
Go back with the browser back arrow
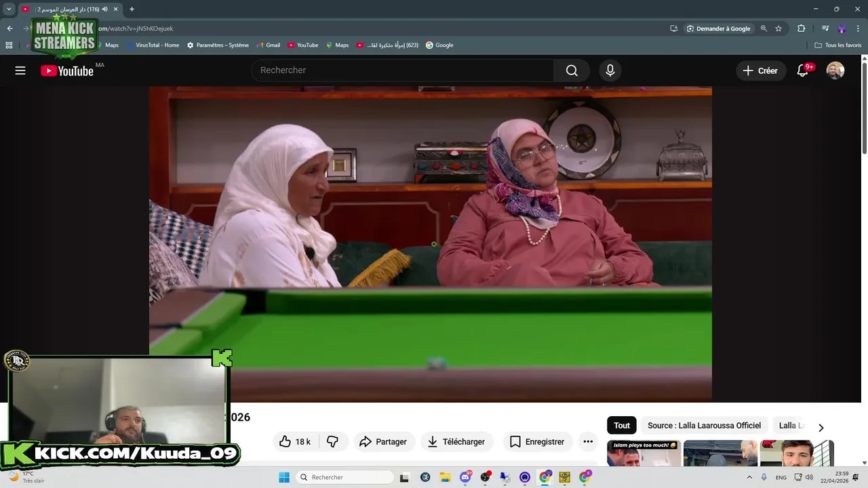(9, 28)
